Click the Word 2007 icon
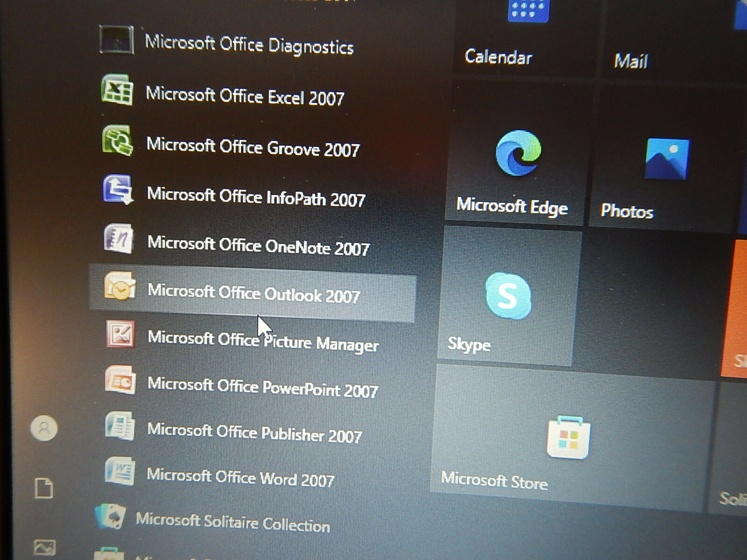Image resolution: width=747 pixels, height=560 pixels. (x=120, y=471)
